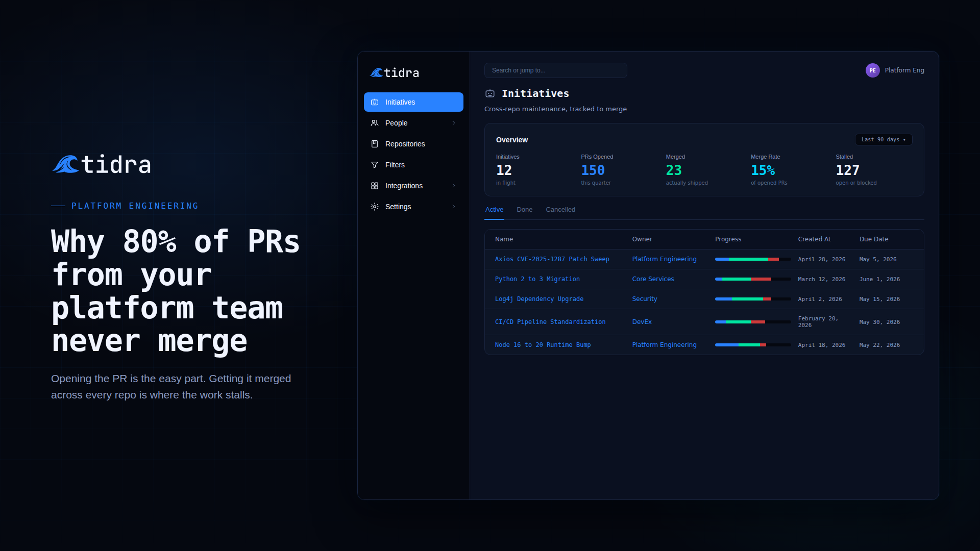The image size is (980, 551).
Task: Open Initiatives in the sidebar
Action: click(x=413, y=102)
